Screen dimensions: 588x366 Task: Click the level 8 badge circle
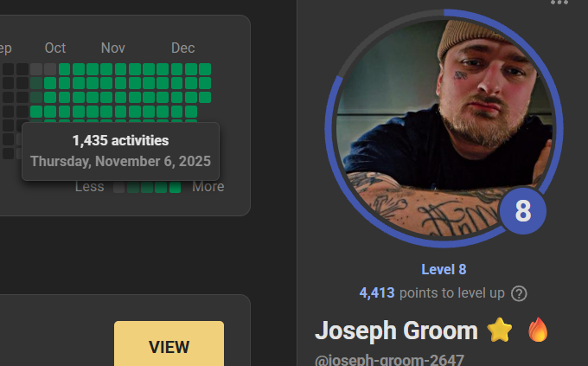(x=523, y=210)
